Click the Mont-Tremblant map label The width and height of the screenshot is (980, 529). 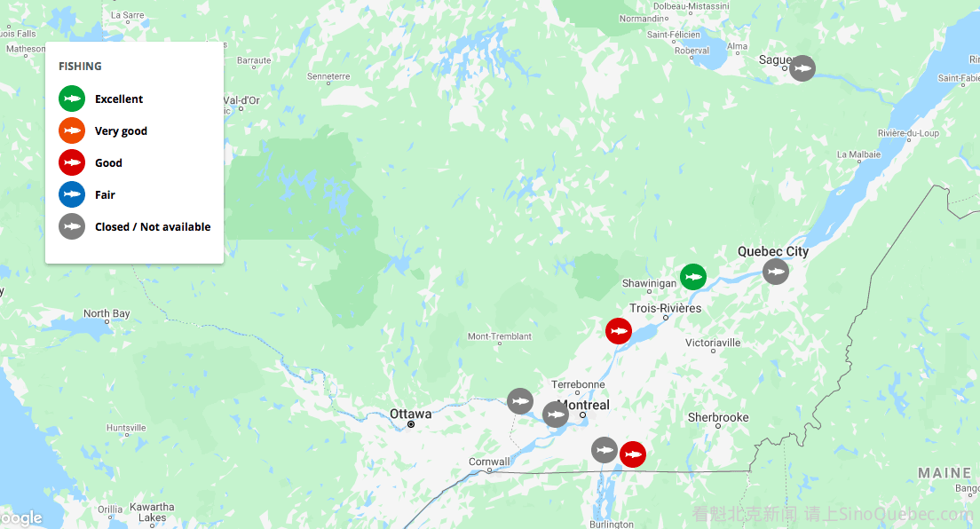(x=500, y=336)
